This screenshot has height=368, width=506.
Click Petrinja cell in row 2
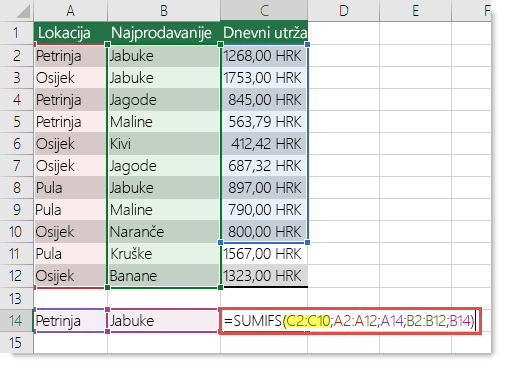[x=70, y=56]
